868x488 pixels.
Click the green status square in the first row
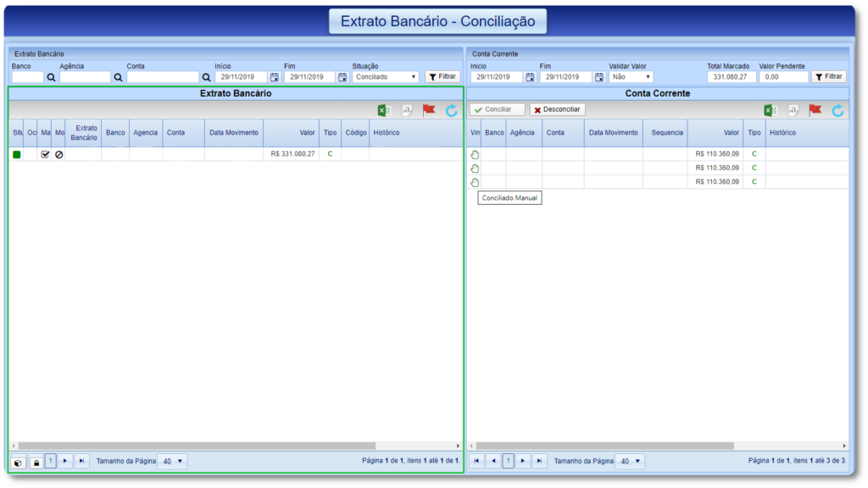(17, 154)
